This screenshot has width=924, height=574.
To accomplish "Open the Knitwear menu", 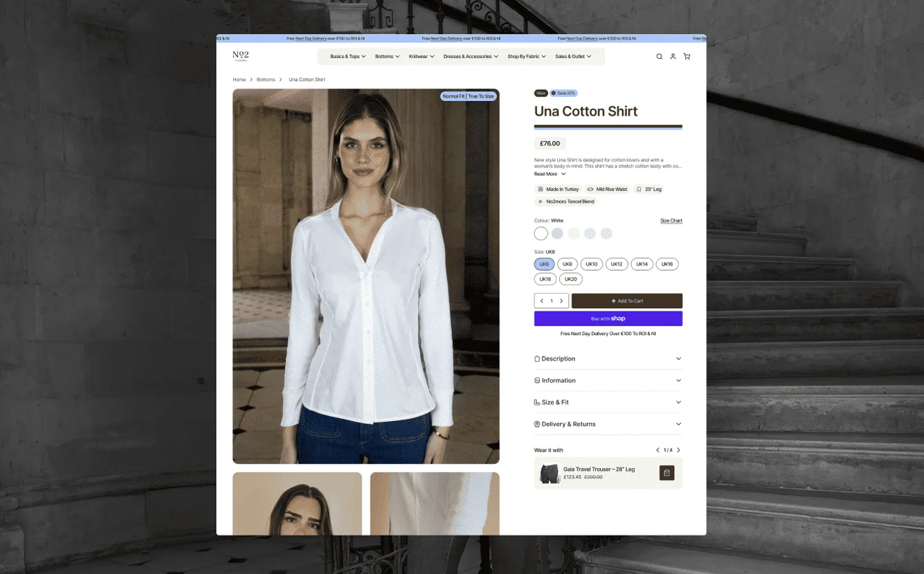I will (422, 57).
